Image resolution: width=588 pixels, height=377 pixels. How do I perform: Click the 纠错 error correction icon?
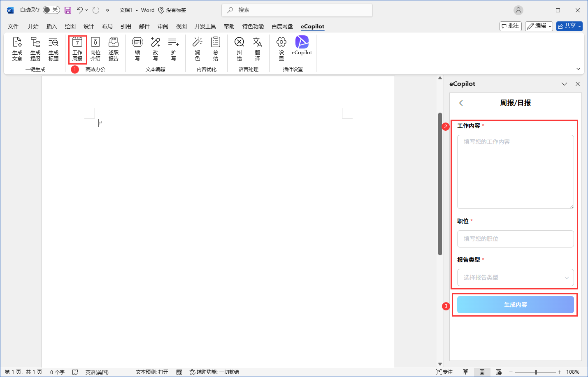(239, 49)
